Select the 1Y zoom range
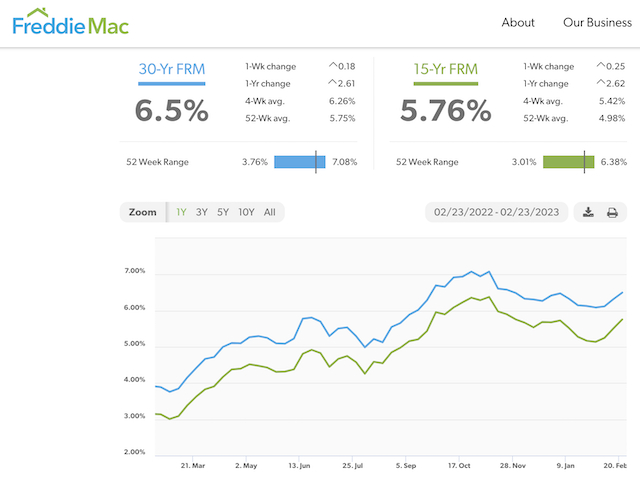Image resolution: width=640 pixels, height=480 pixels. (x=181, y=212)
